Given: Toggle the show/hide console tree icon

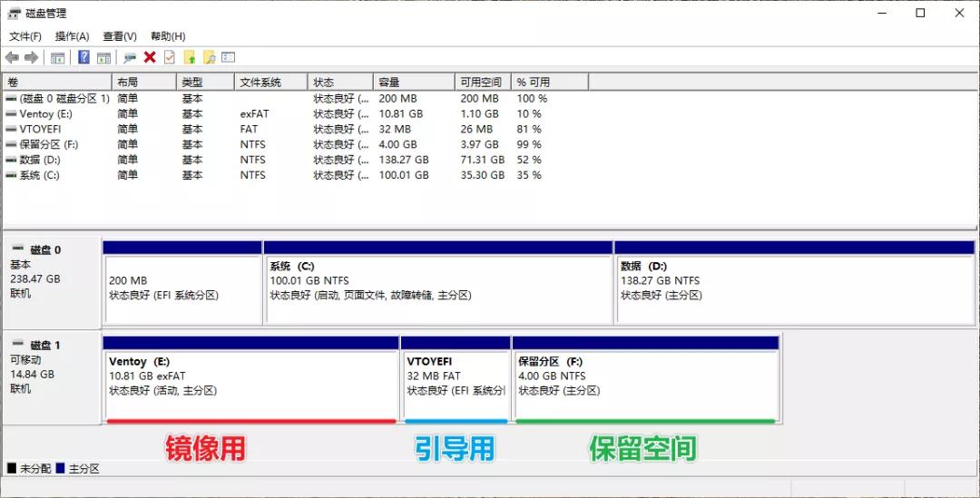Looking at the screenshot, I should click(57, 57).
